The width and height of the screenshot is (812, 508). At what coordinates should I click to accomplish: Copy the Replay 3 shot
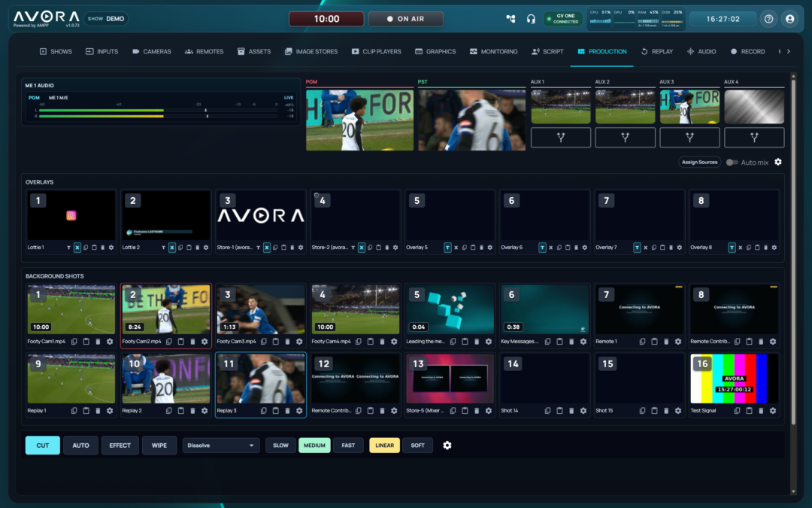click(264, 411)
